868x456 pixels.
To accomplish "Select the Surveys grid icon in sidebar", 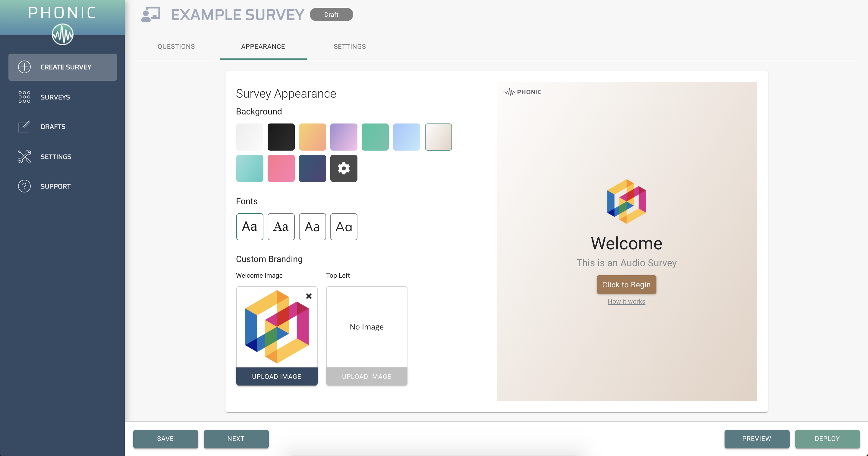I will coord(24,97).
